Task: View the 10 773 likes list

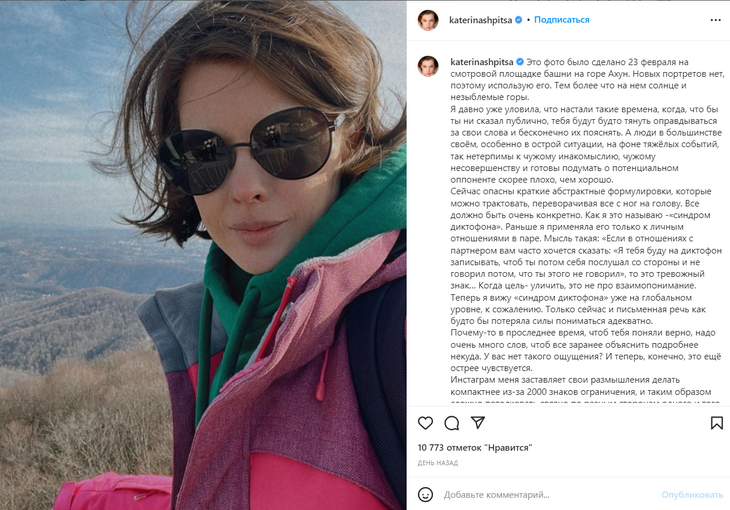Action: (475, 448)
